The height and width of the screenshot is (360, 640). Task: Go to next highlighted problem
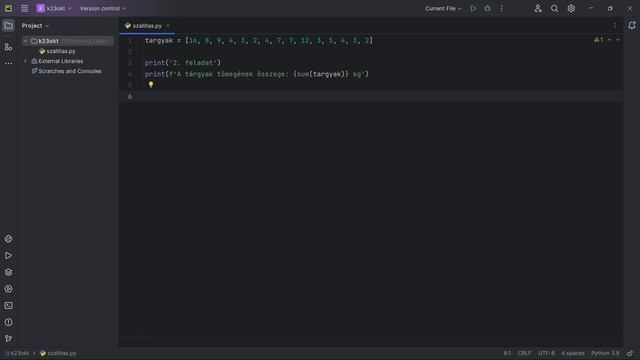[x=618, y=40]
